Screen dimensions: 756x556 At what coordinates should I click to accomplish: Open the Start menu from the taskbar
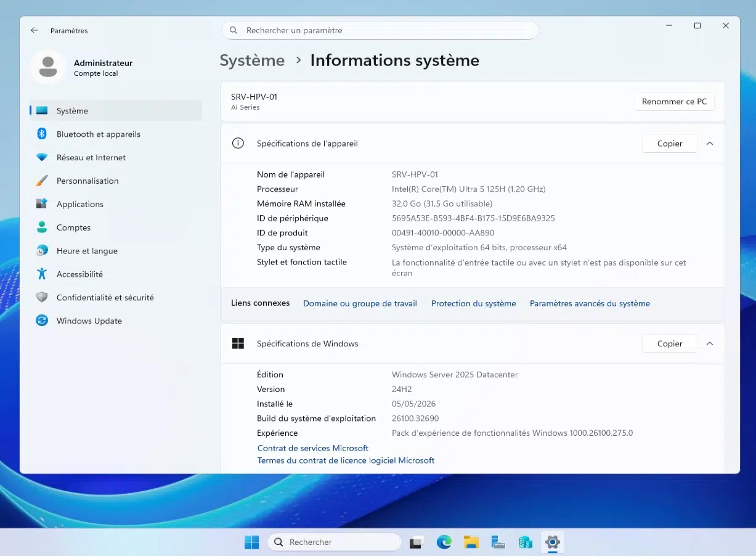coord(252,542)
